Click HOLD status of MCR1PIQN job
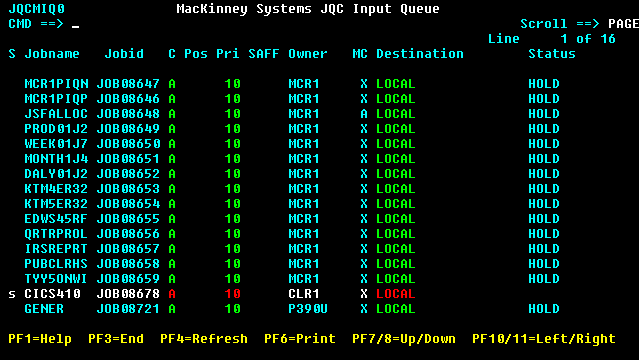Viewport: 639px width, 360px height. pos(544,84)
